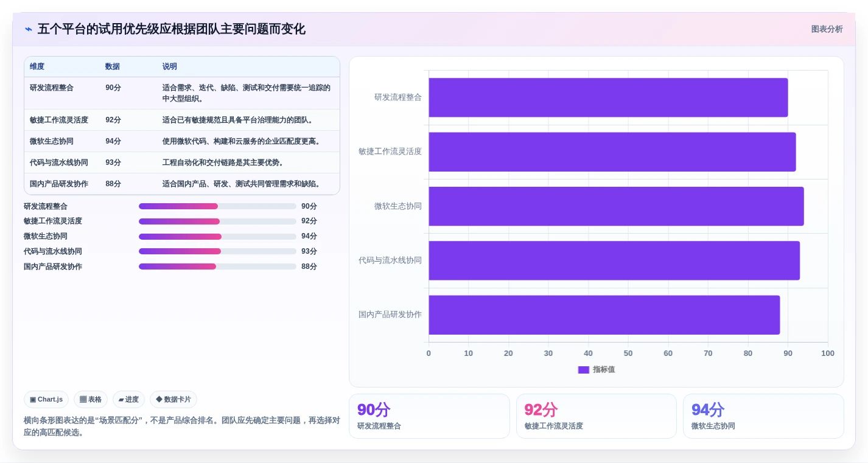Click the 88分 table cell
868x463 pixels.
(x=113, y=184)
